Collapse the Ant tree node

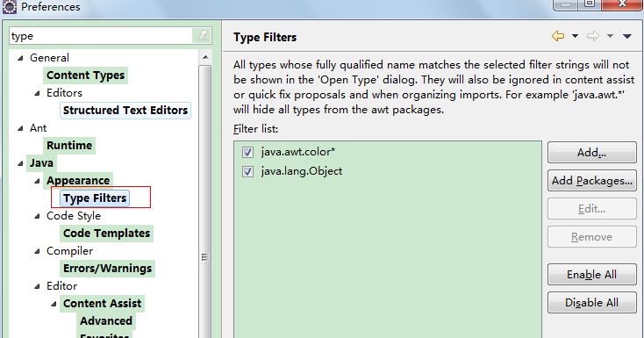20,129
